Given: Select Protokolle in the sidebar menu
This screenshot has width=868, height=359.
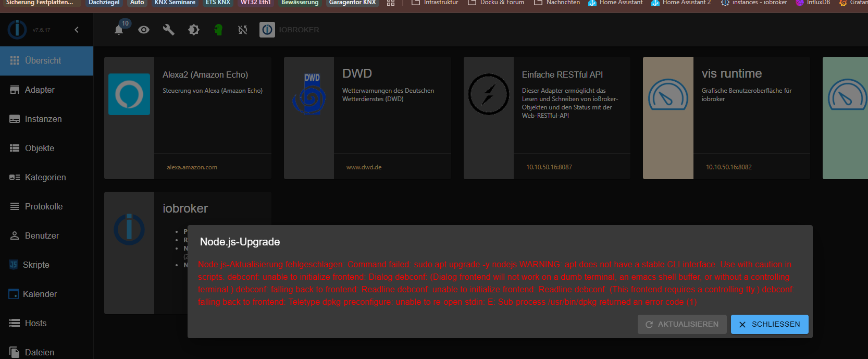Looking at the screenshot, I should [44, 206].
